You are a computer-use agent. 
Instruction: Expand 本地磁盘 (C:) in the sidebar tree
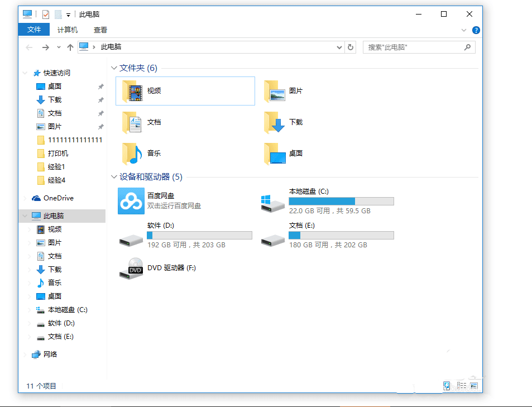point(30,310)
